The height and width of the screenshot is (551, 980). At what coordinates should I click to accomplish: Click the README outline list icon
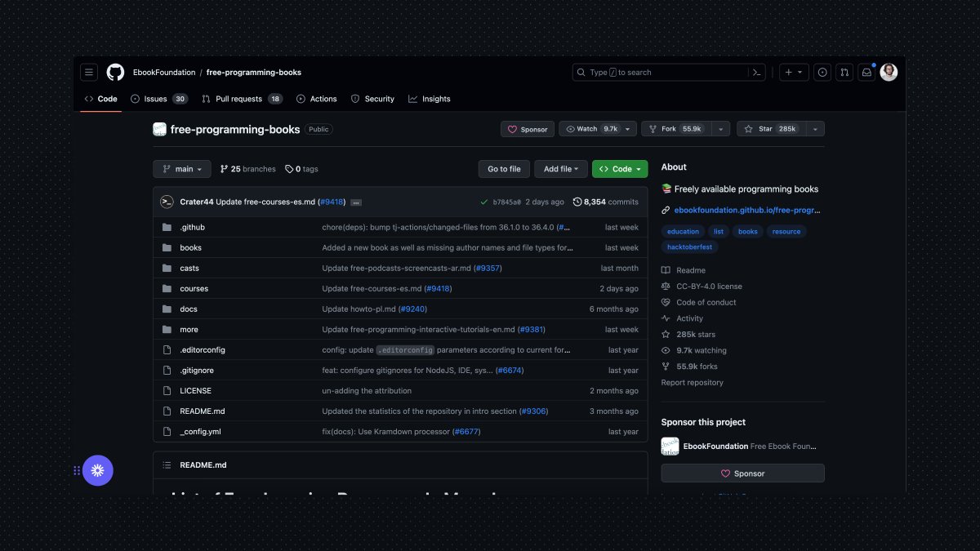coord(167,464)
